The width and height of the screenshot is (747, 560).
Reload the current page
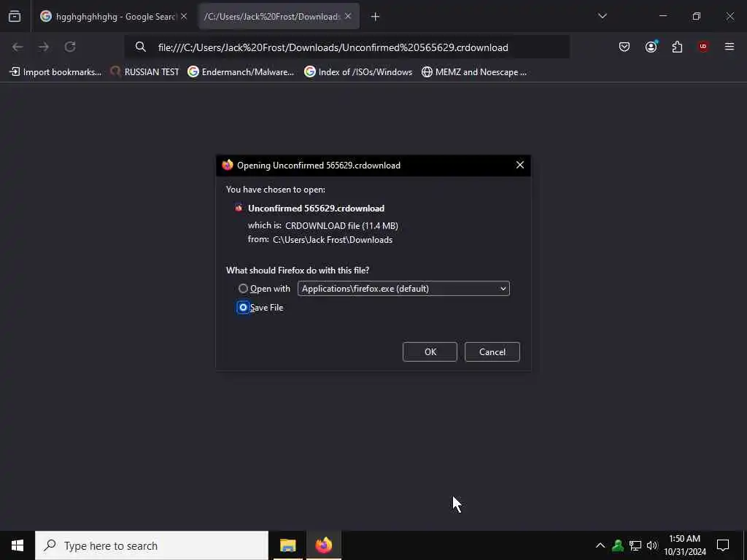pos(70,47)
